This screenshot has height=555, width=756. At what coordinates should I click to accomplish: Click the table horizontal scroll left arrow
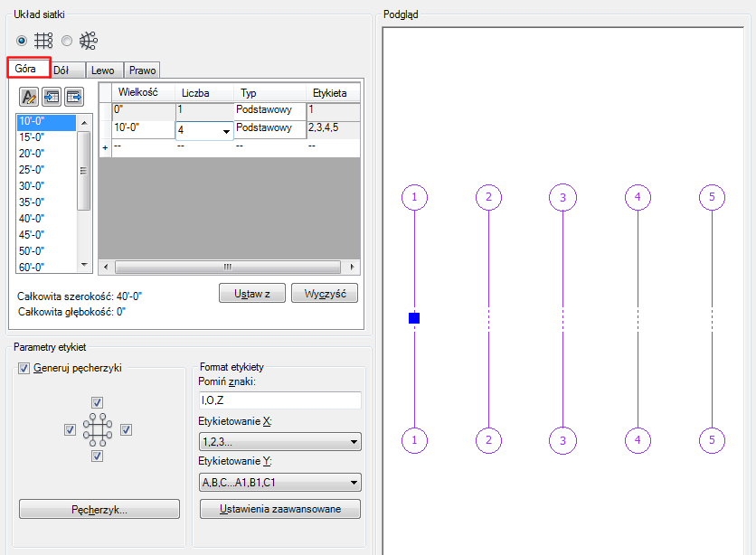(x=106, y=267)
